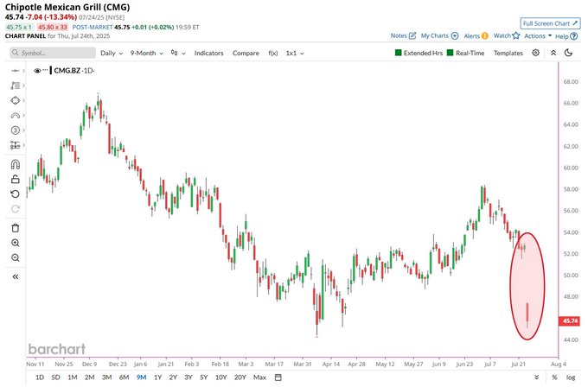This screenshot has width=588, height=387.
Task: Zoom in on the chart
Action: pos(15,243)
